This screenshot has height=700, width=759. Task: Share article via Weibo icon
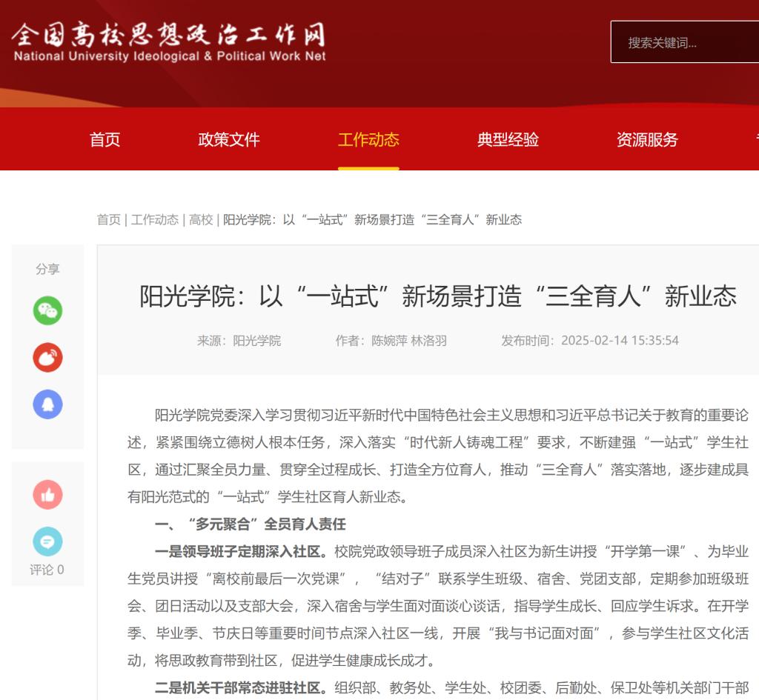point(47,358)
